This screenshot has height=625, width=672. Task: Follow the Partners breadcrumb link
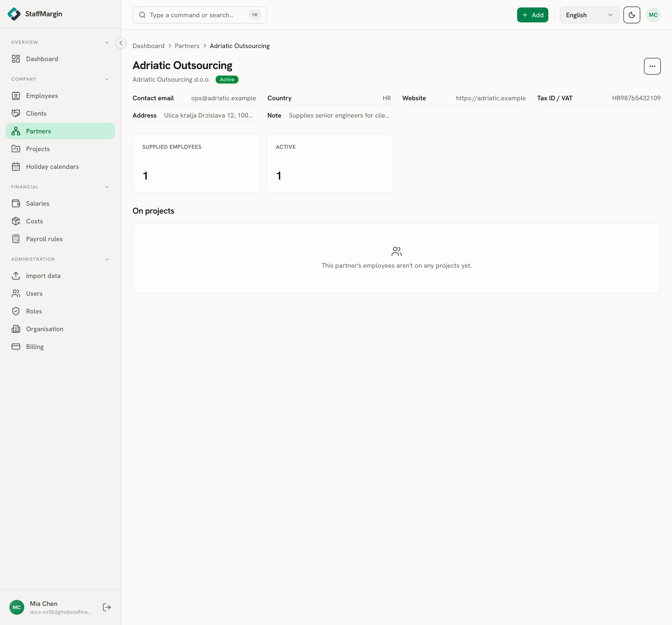click(x=187, y=46)
